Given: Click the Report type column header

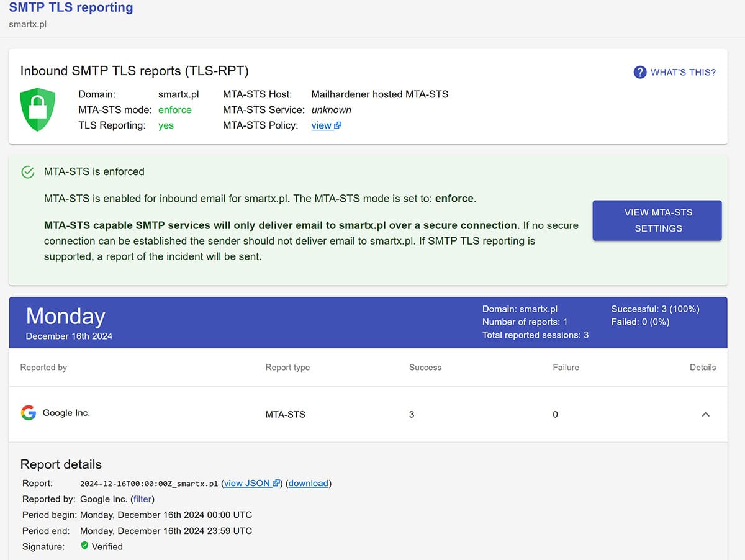Looking at the screenshot, I should tap(287, 367).
